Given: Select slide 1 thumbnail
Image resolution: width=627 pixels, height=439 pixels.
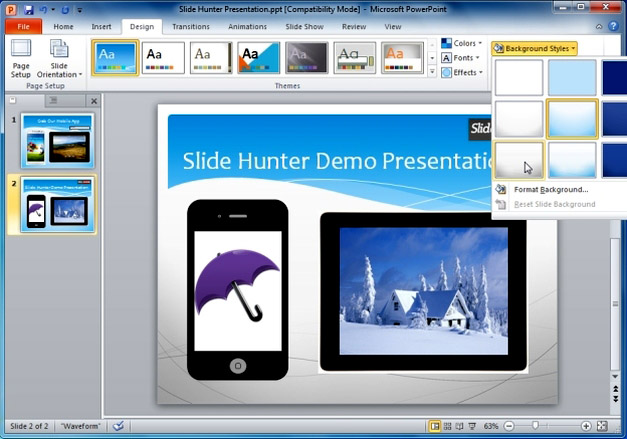Looking at the screenshot, I should coord(58,140).
